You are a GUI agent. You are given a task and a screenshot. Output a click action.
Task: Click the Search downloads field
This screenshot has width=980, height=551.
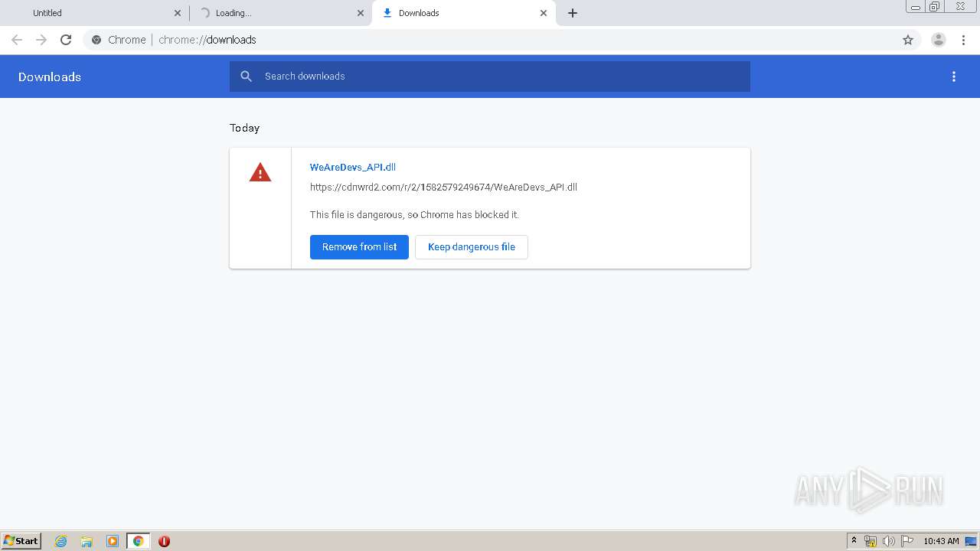pyautogui.click(x=490, y=77)
